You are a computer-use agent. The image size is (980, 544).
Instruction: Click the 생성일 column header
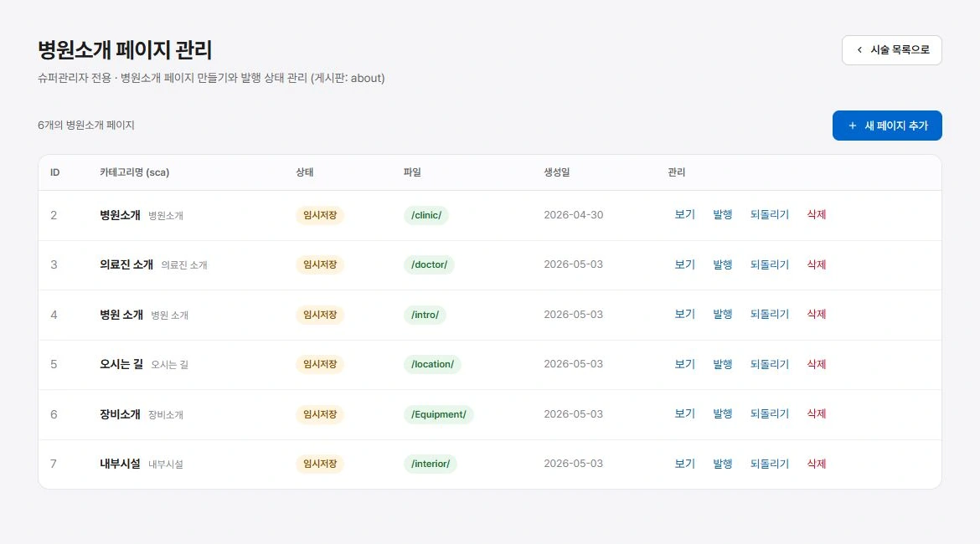[x=557, y=172]
